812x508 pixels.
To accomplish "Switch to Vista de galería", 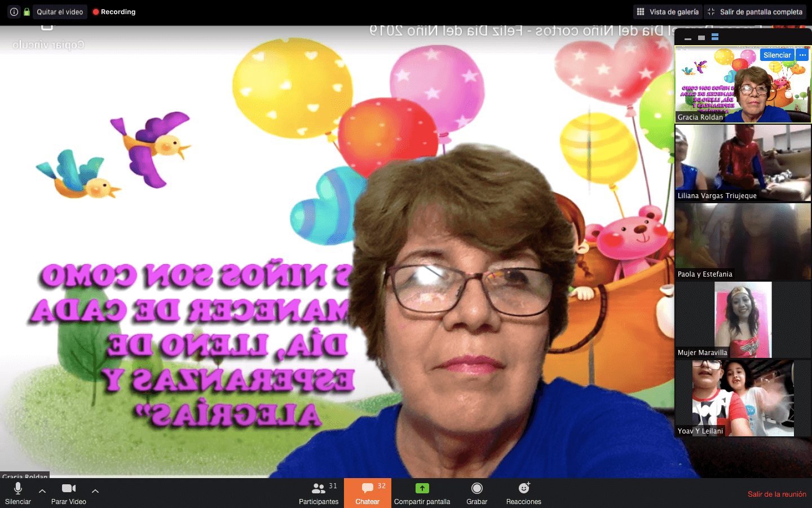I will (668, 12).
